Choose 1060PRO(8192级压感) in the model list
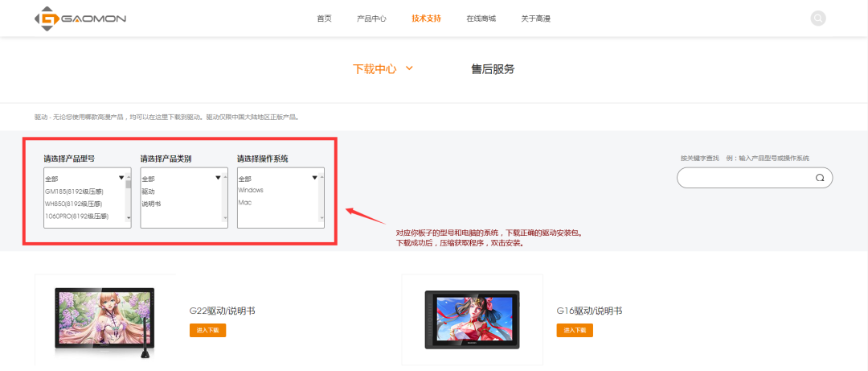The height and width of the screenshot is (371, 868). pyautogui.click(x=76, y=216)
